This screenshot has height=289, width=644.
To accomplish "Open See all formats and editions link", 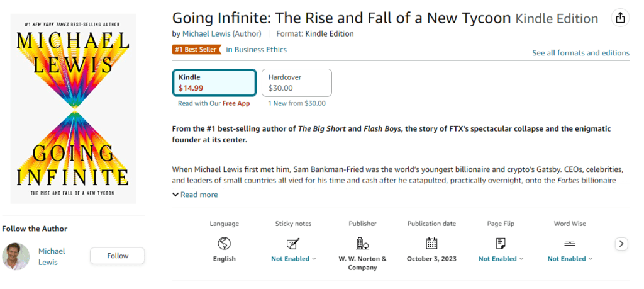I will (580, 53).
